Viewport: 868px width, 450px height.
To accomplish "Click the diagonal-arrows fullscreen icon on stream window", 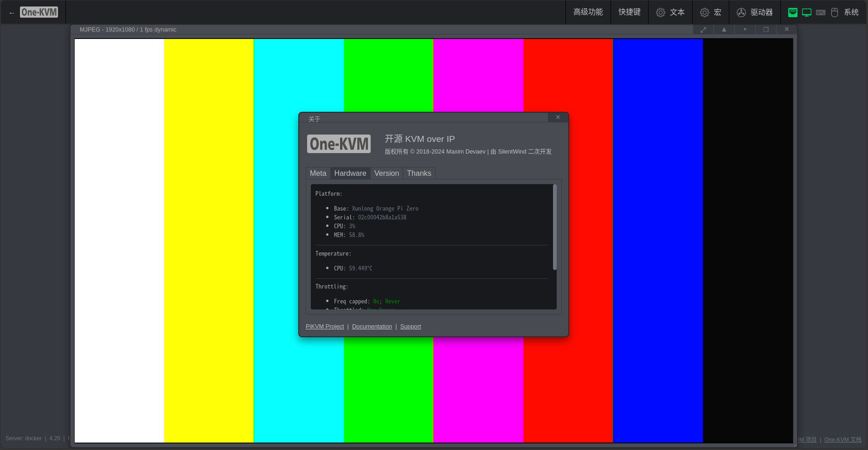I will (x=703, y=30).
